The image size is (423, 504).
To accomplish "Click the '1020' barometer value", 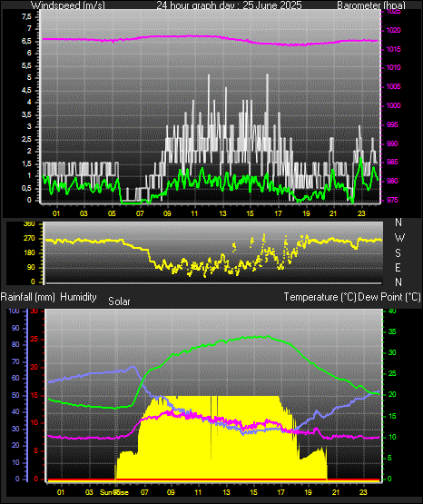I will coord(393,30).
